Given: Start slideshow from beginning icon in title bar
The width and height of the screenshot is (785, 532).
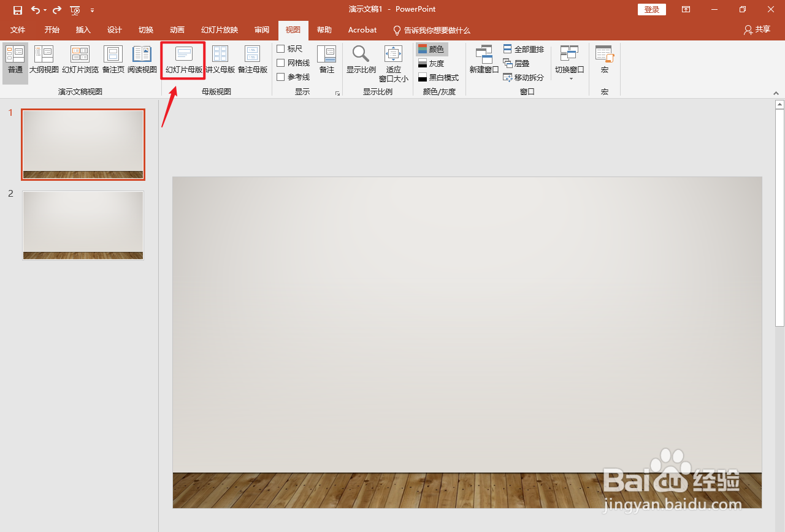Looking at the screenshot, I should [x=75, y=10].
